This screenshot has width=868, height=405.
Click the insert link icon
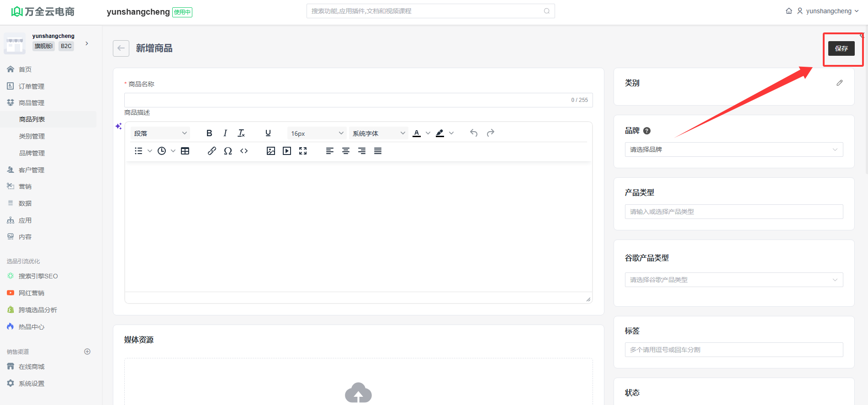tap(212, 151)
